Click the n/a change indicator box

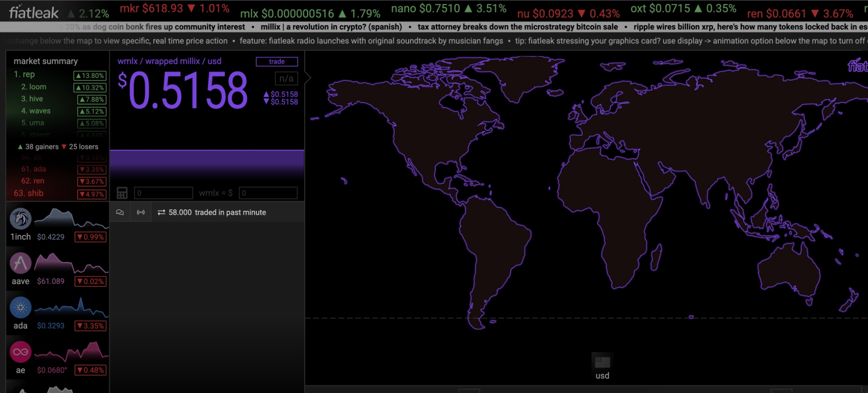point(286,79)
